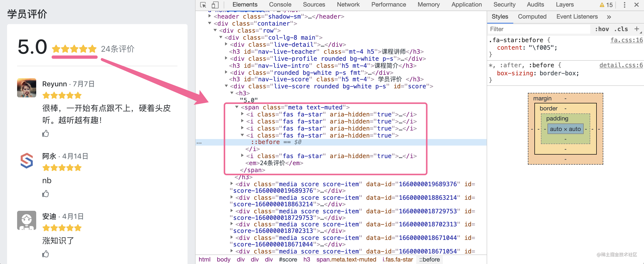Viewport: 644px width, 264px height.
Task: Add new style rule plus icon
Action: tap(637, 29)
